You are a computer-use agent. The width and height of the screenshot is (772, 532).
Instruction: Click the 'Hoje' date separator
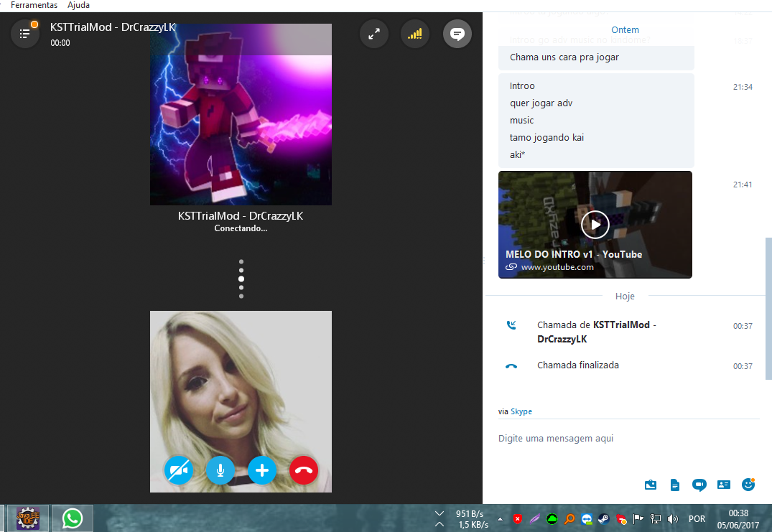coord(625,297)
